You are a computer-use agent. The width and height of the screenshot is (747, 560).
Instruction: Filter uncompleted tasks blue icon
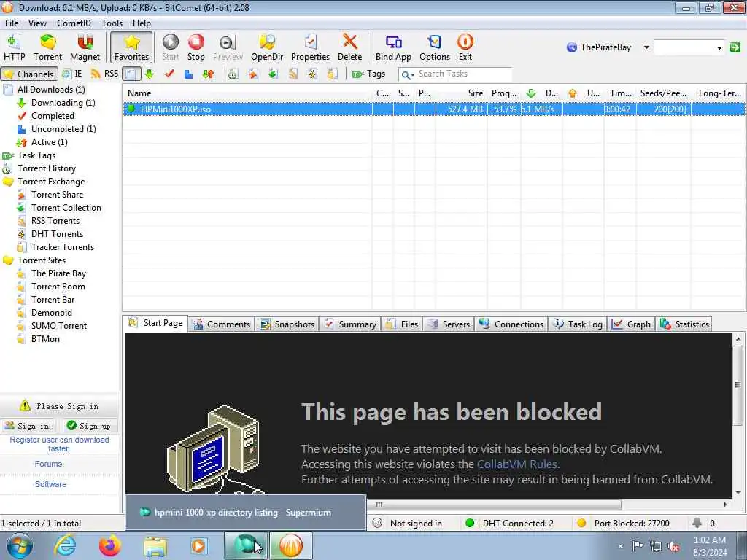coord(189,74)
